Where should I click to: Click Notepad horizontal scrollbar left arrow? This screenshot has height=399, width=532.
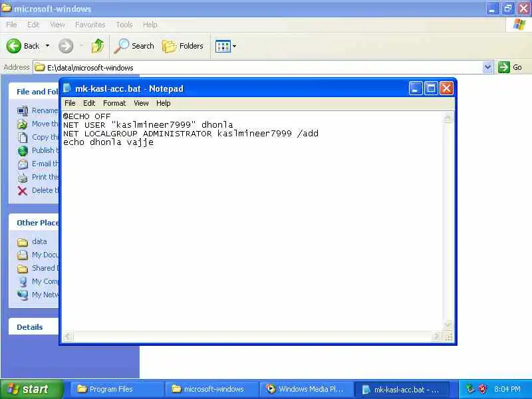[x=67, y=336]
